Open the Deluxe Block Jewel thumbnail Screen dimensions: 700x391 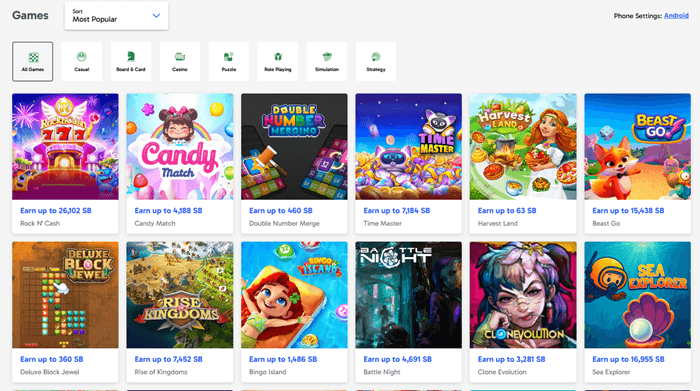(x=65, y=295)
